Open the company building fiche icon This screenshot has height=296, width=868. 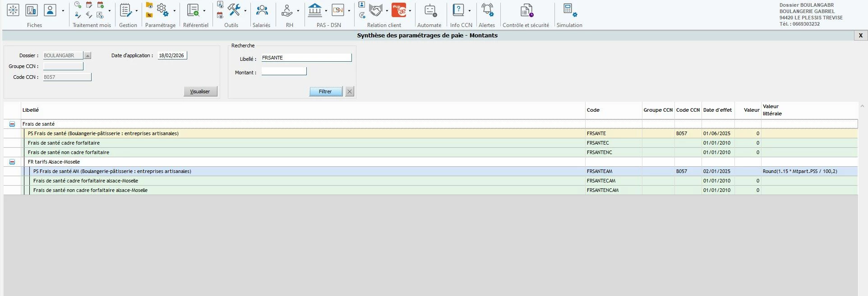click(32, 10)
